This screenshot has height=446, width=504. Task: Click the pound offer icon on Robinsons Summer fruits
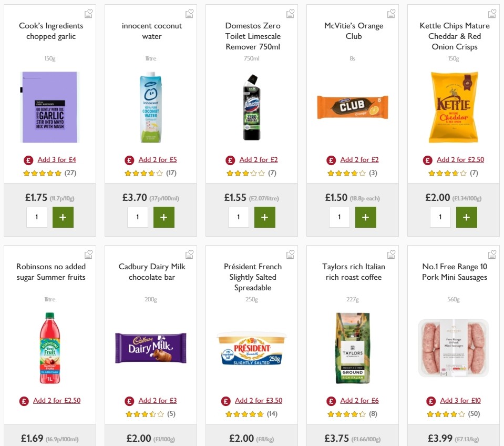point(24,400)
